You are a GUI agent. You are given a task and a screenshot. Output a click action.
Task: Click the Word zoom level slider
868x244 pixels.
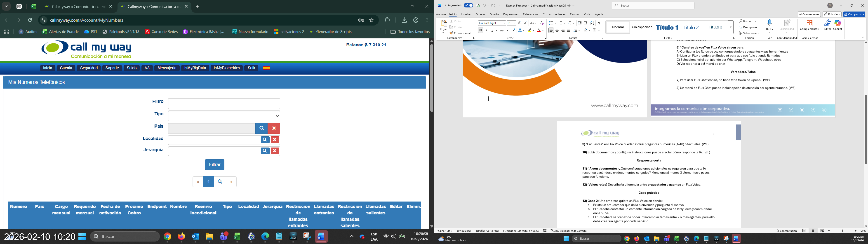pyautogui.click(x=842, y=231)
